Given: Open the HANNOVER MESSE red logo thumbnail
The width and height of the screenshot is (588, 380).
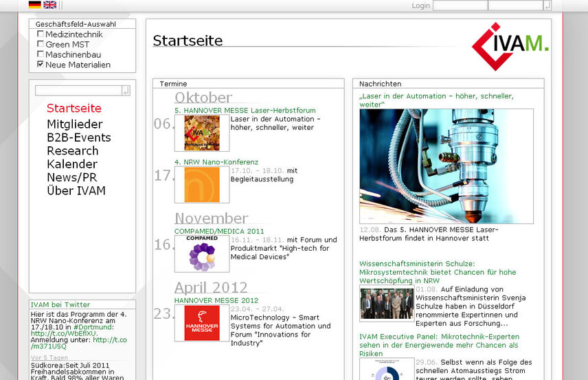Looking at the screenshot, I should [202, 323].
